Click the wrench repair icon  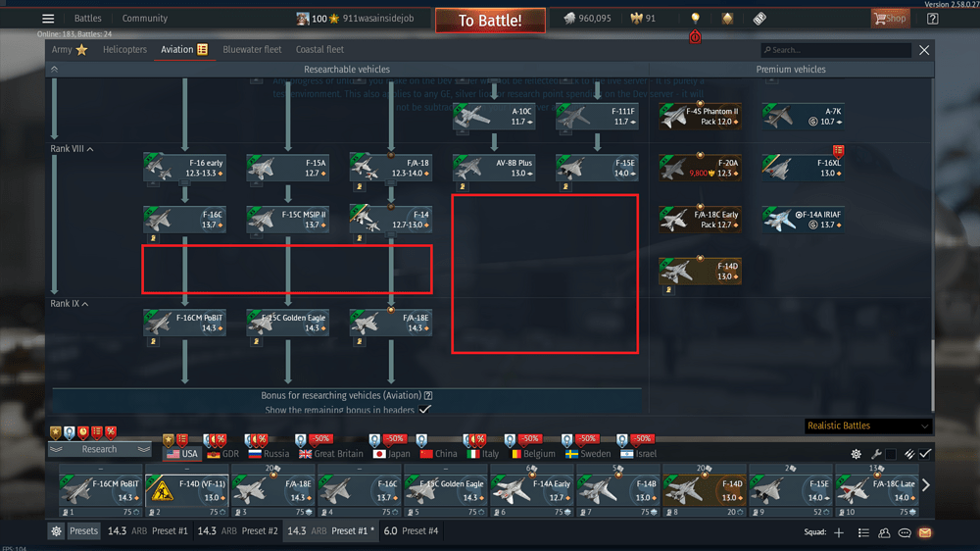[876, 454]
